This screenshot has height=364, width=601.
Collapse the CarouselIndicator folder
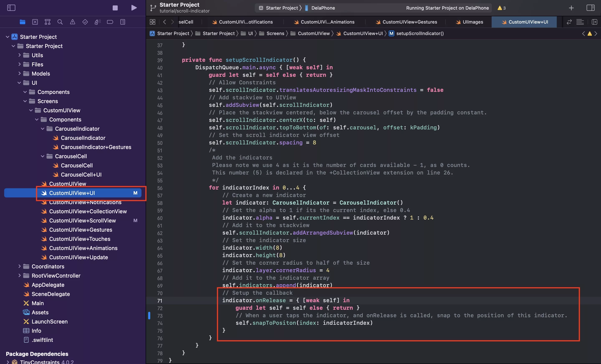pyautogui.click(x=43, y=129)
